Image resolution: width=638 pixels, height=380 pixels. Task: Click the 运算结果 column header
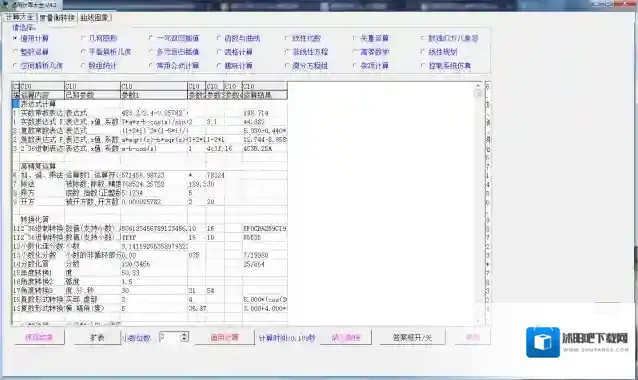265,95
